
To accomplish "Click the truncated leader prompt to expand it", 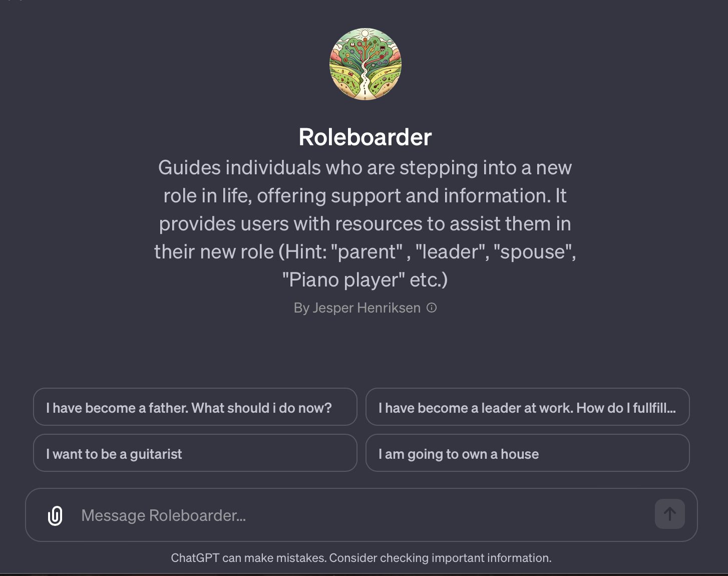I will point(528,407).
